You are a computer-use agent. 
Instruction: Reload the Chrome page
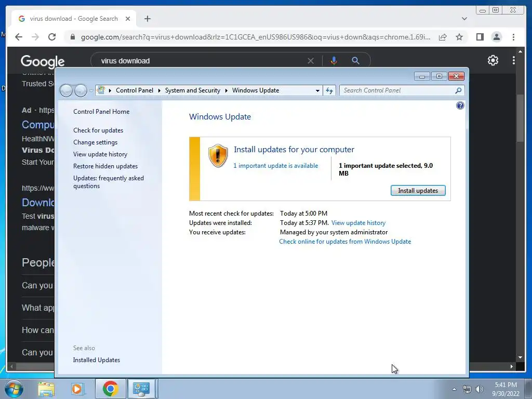pos(52,37)
